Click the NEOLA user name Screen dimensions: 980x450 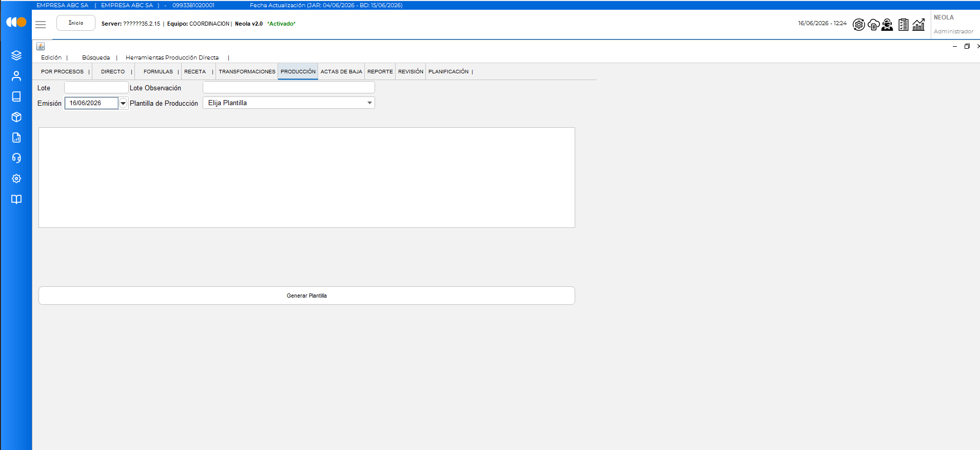pyautogui.click(x=944, y=17)
